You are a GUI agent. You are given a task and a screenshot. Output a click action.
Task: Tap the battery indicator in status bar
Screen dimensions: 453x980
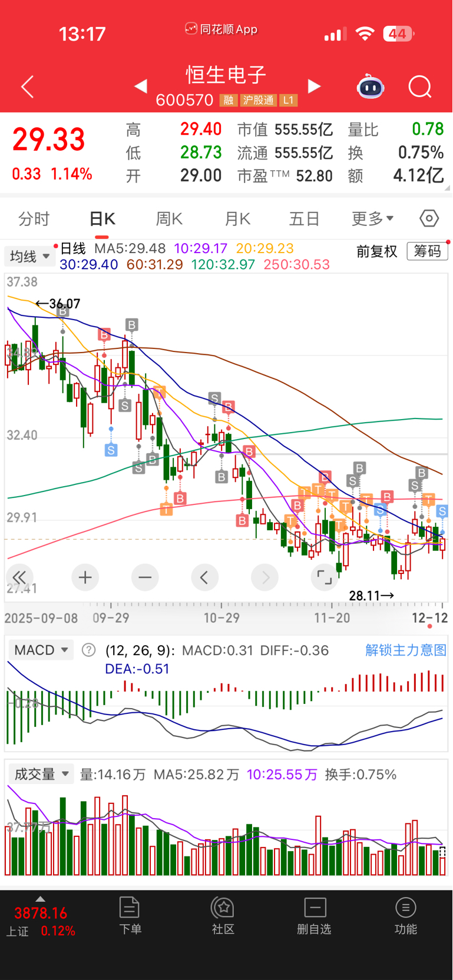point(398,34)
